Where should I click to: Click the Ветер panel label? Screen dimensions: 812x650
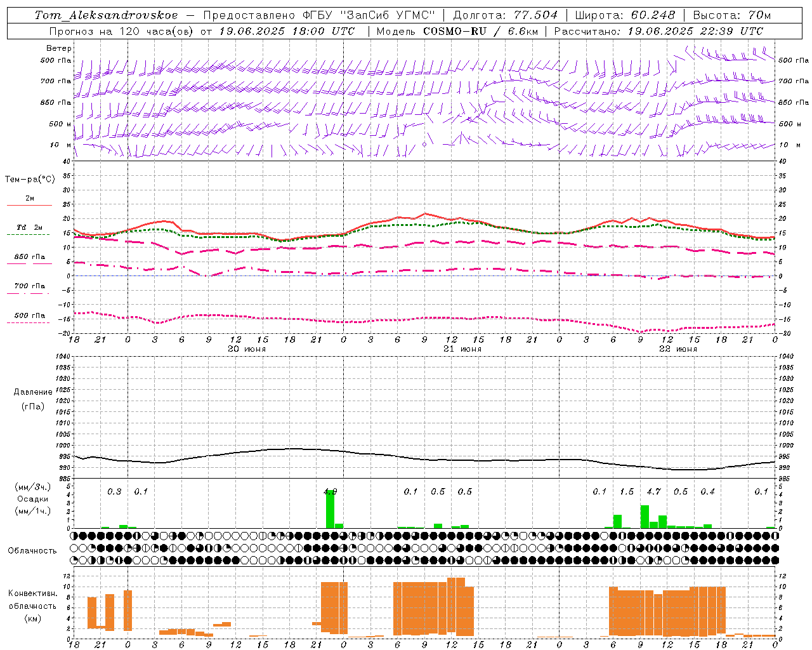[59, 48]
